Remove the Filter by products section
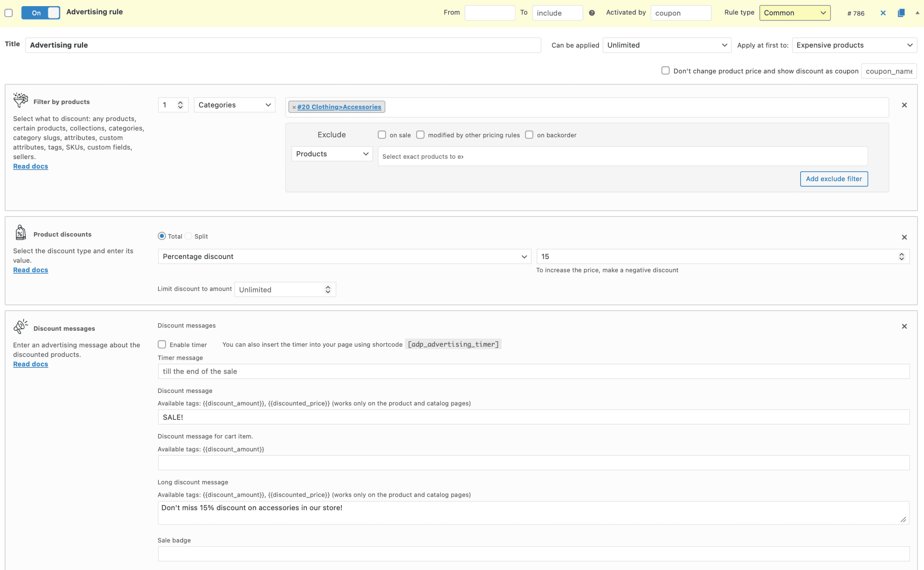This screenshot has width=924, height=570. (904, 105)
